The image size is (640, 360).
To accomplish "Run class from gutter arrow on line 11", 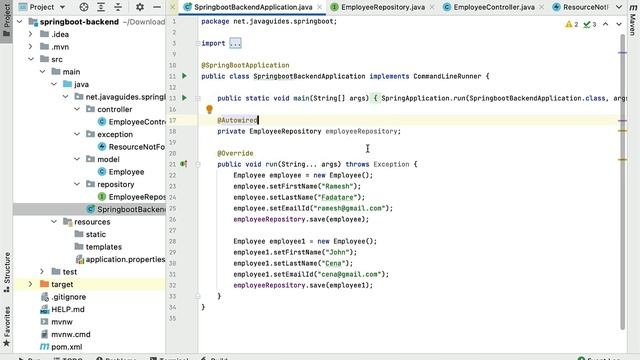I will coord(184,76).
